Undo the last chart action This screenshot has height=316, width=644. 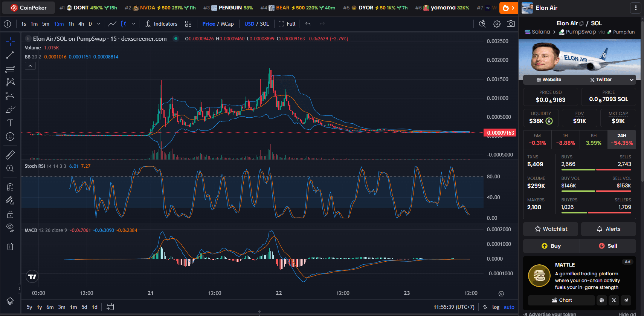(308, 24)
